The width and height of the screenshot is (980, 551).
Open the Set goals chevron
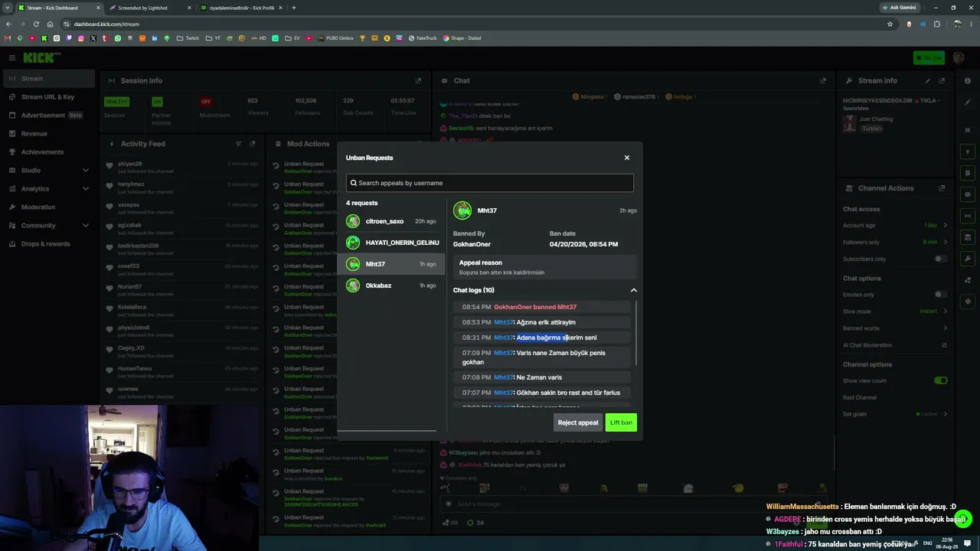[945, 414]
